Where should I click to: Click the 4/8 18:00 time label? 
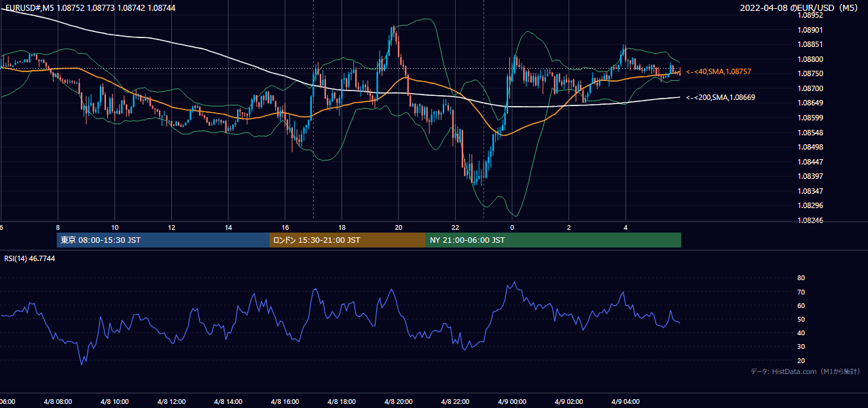pyautogui.click(x=342, y=401)
